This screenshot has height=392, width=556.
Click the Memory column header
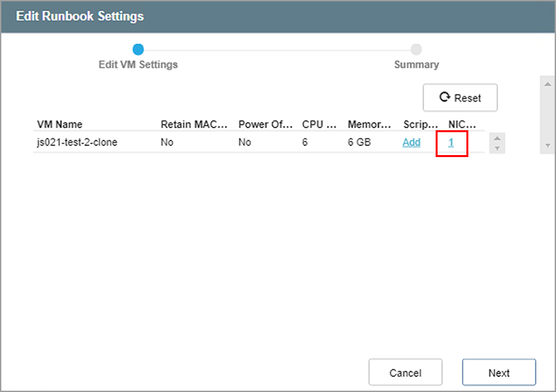click(x=369, y=124)
